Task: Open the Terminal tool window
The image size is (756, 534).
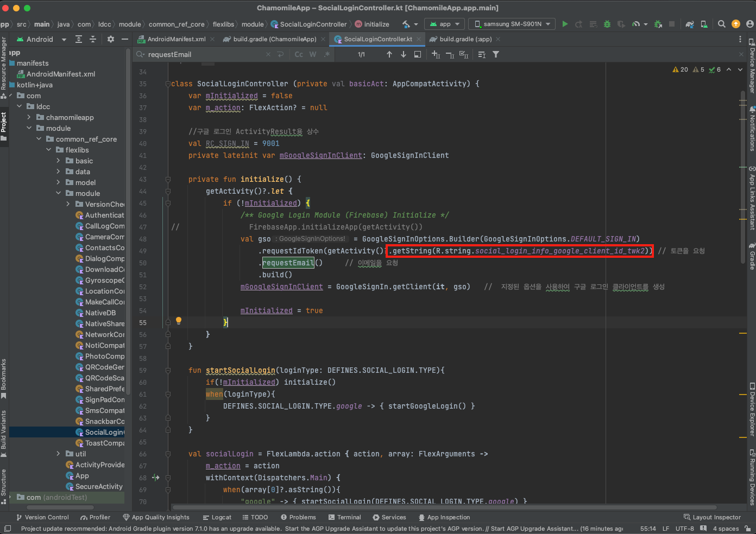Action: point(344,517)
